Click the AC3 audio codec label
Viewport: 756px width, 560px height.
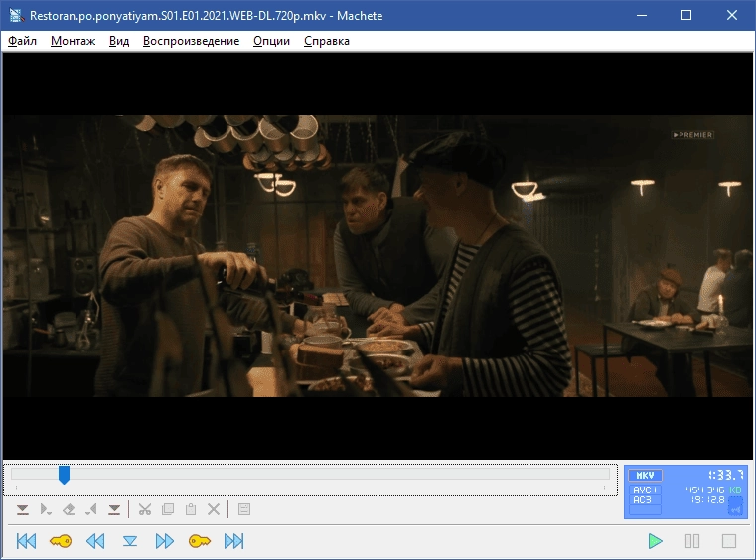pyautogui.click(x=645, y=500)
